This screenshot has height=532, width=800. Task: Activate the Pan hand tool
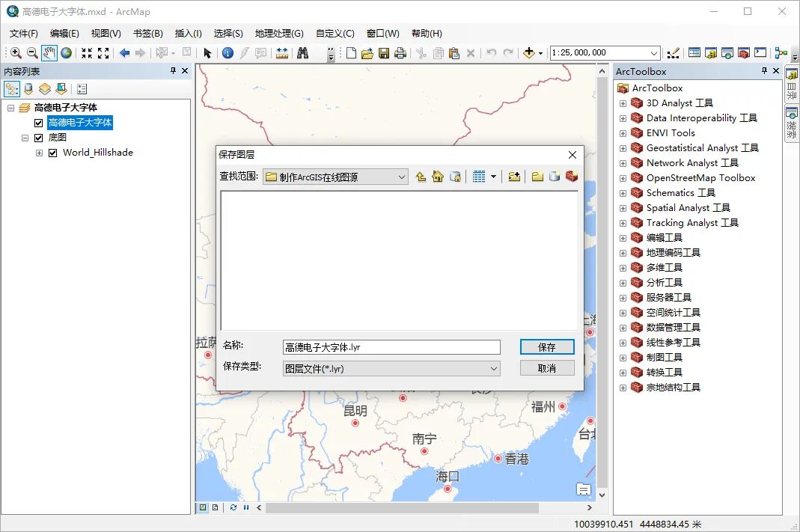click(49, 52)
